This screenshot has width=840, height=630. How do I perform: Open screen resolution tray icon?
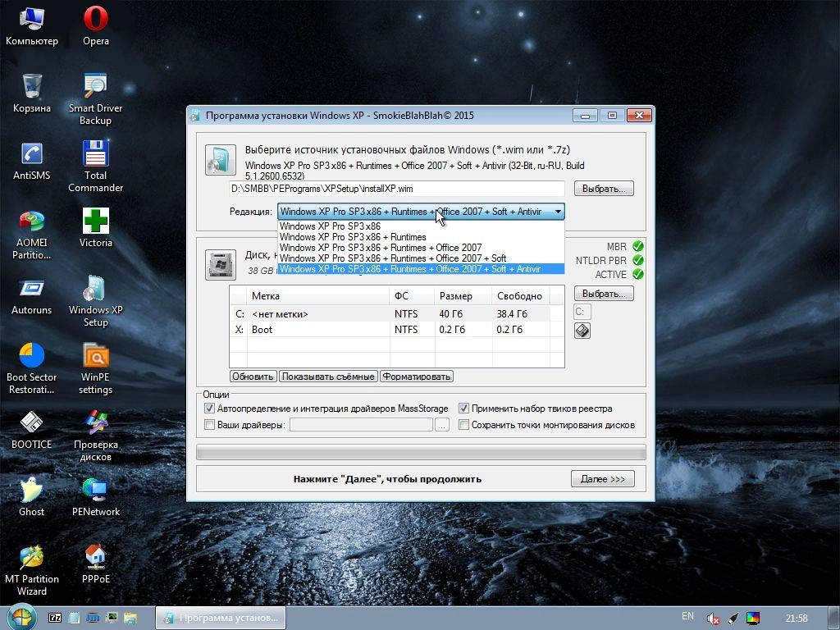[x=753, y=619]
